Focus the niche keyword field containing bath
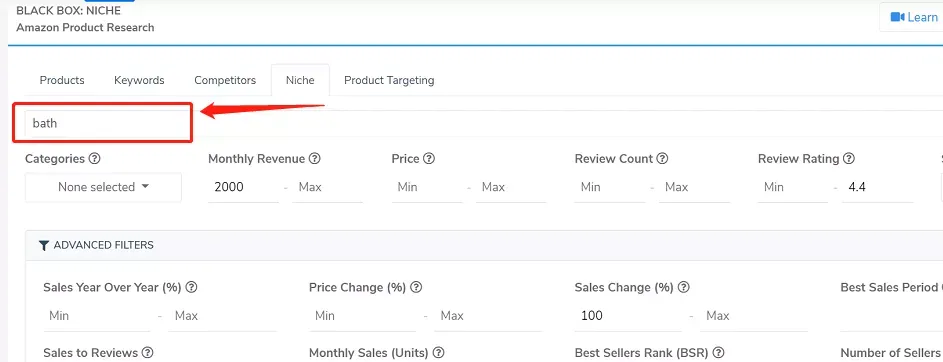943x362 pixels. (103, 123)
